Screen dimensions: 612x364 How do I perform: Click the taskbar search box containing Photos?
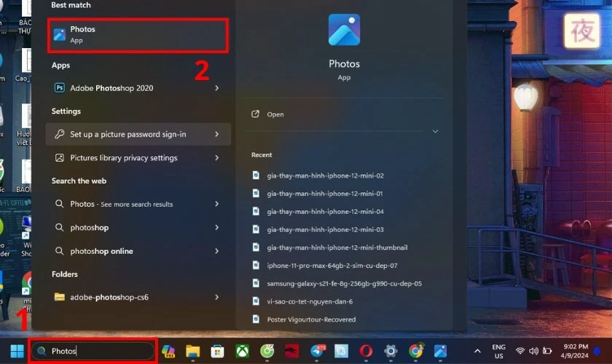[93, 351]
